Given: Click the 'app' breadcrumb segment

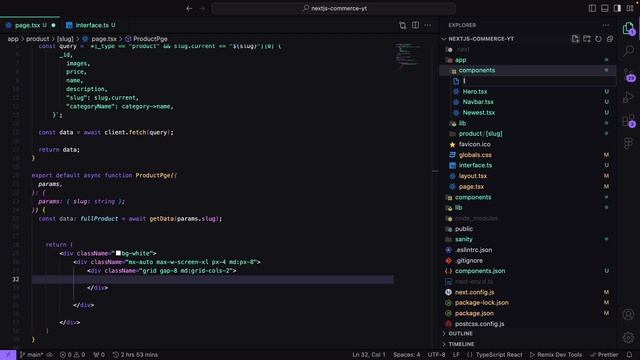Looking at the screenshot, I should 13,39.
